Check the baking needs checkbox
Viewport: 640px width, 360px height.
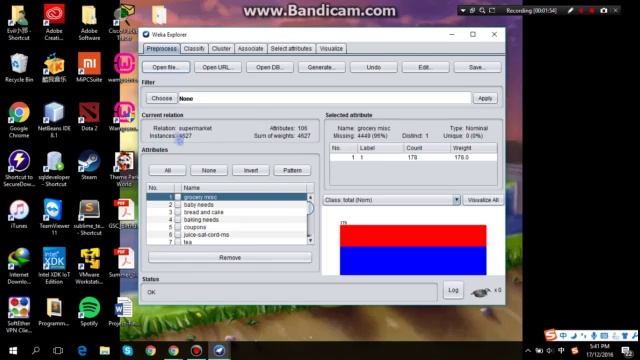178,220
